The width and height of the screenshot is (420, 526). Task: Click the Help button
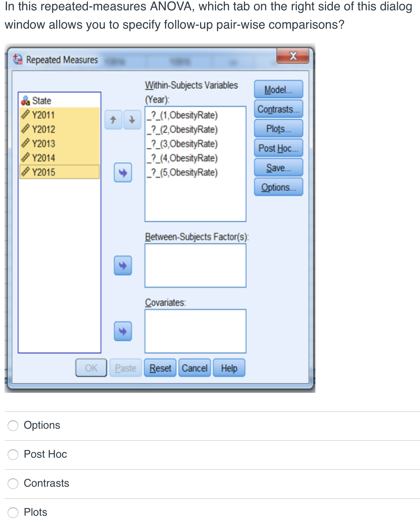[x=229, y=368]
